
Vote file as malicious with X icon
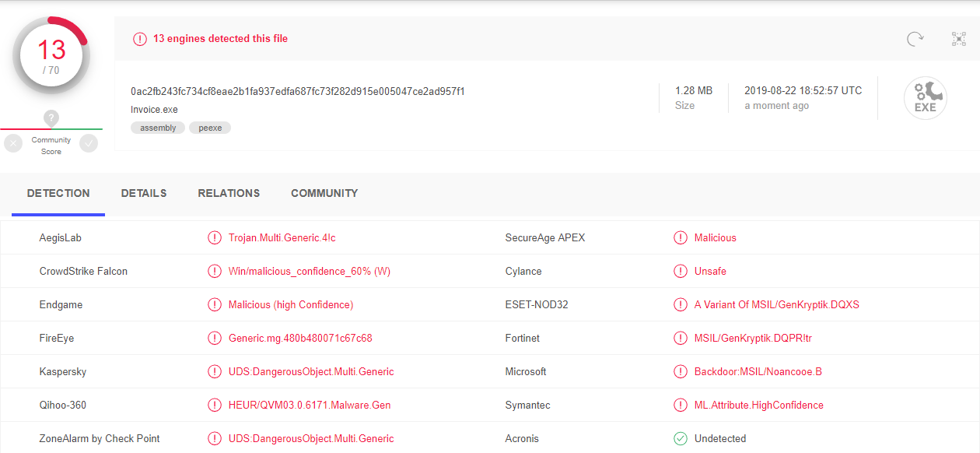[x=13, y=143]
